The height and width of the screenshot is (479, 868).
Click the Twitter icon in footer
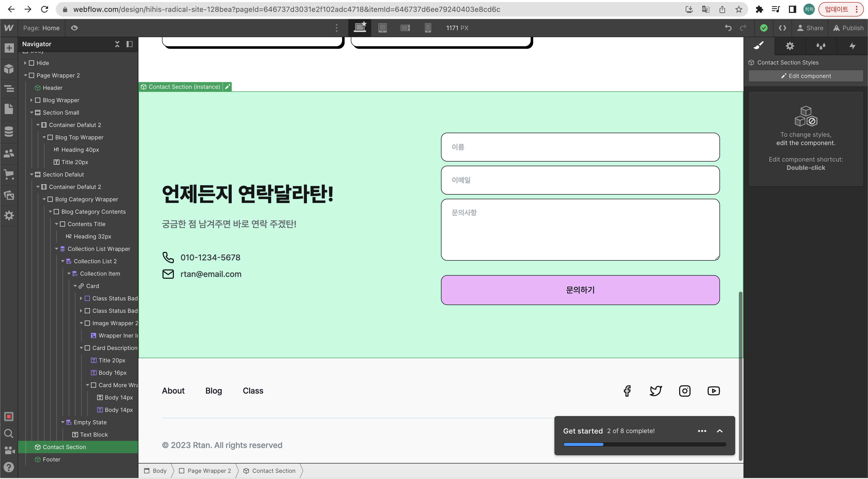(x=656, y=391)
